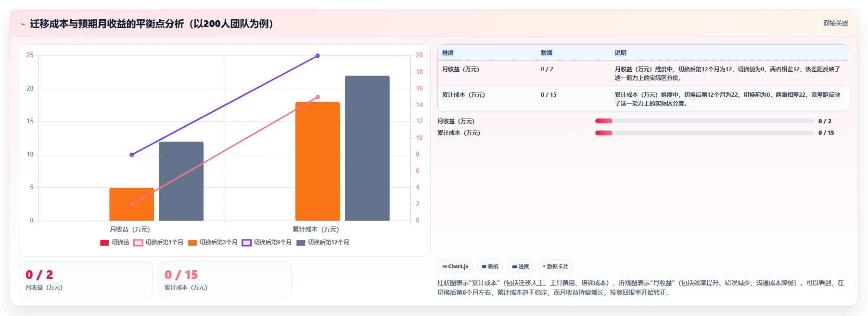Toggle the 切换前 legend series
This screenshot has height=316, width=868.
tap(115, 242)
